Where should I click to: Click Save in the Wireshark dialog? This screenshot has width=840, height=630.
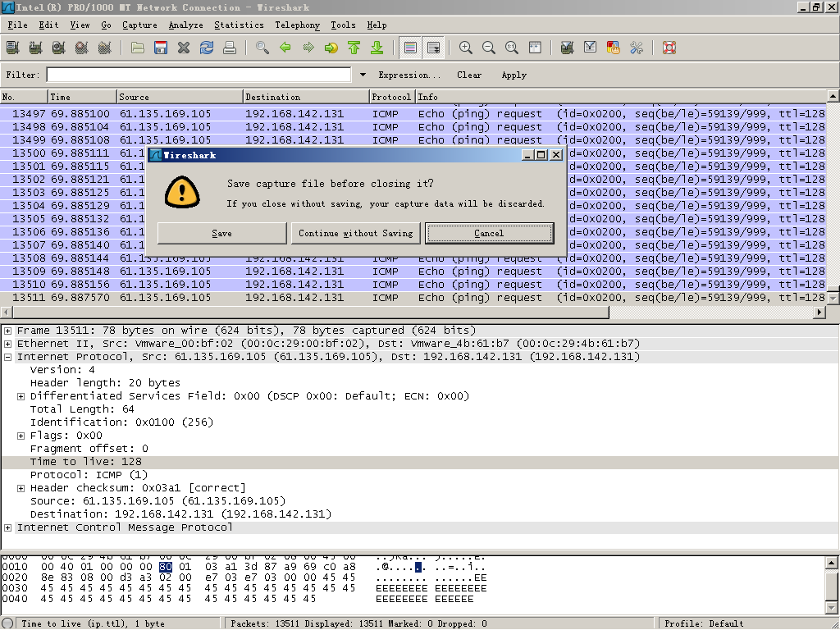[x=221, y=233]
